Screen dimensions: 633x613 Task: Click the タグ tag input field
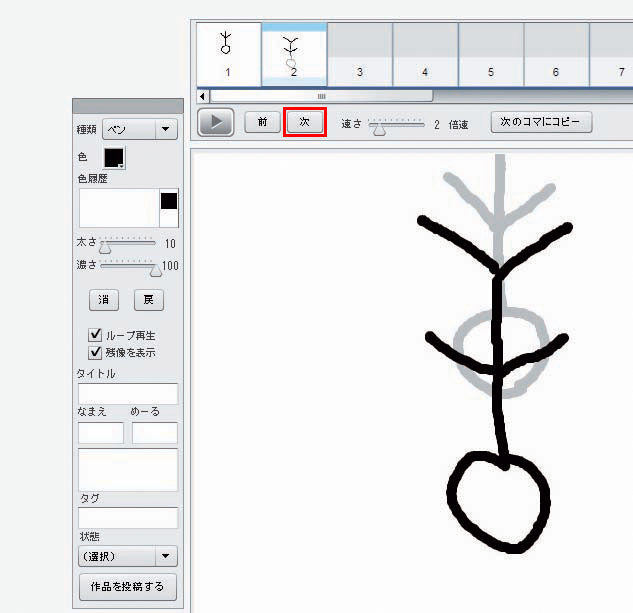[128, 518]
